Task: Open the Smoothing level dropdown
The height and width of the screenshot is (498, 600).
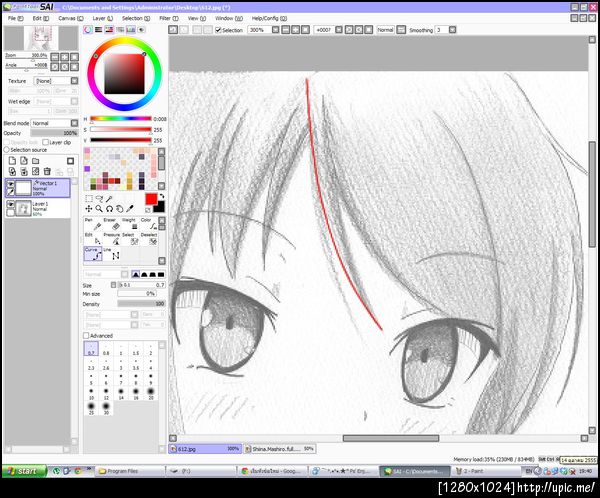Action: 453,29
